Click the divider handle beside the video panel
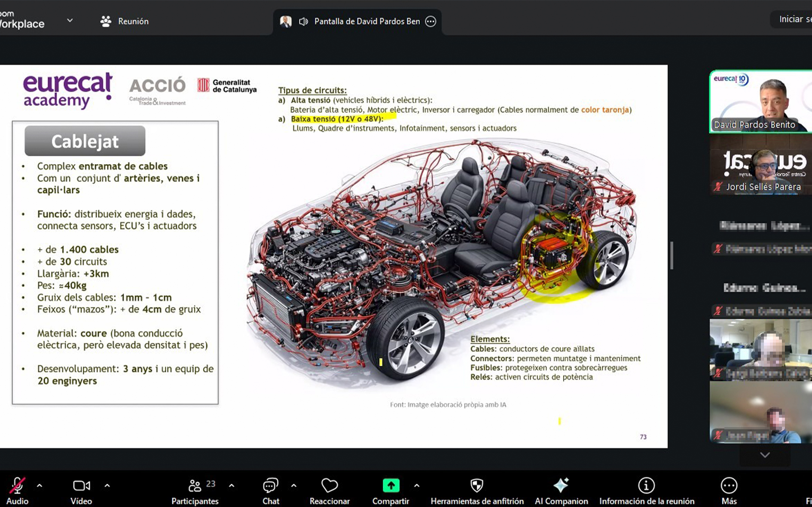The width and height of the screenshot is (812, 507). (672, 255)
